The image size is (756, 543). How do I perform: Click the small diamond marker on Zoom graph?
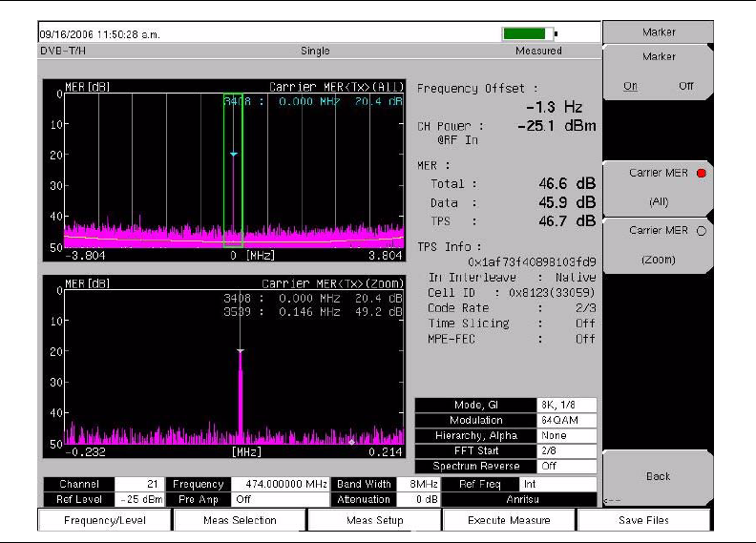point(351,442)
